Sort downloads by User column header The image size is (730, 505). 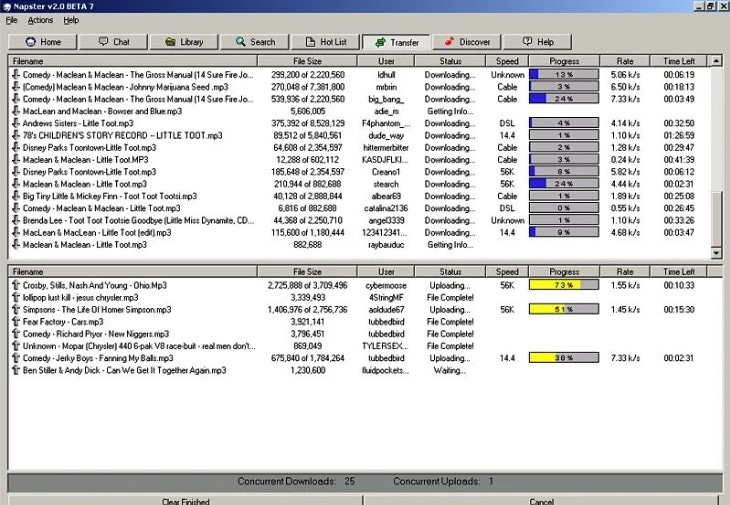point(386,61)
